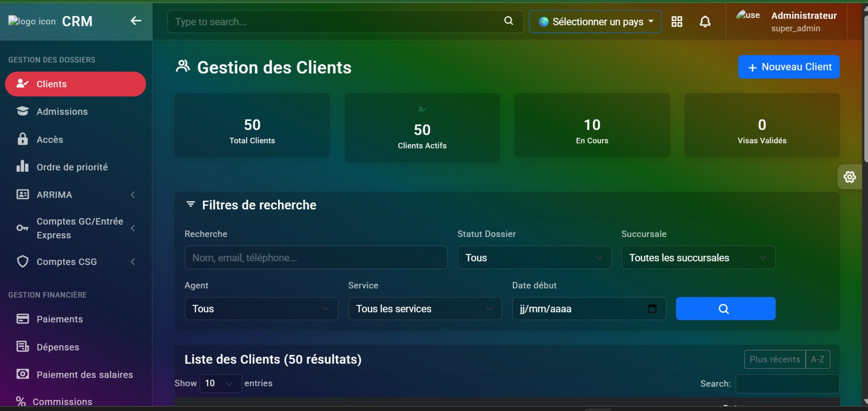Screen dimensions: 868x411
Task: Open Sélectionner un pays dropdown
Action: click(595, 22)
